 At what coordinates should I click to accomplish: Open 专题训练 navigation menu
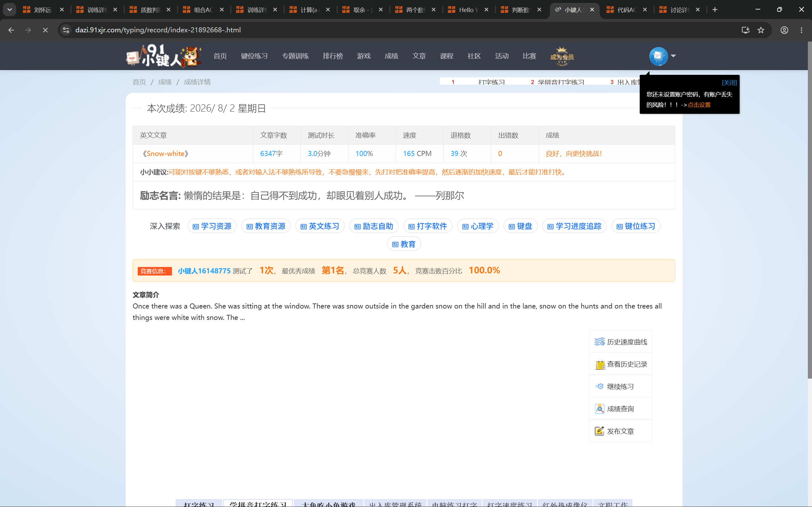(x=295, y=56)
